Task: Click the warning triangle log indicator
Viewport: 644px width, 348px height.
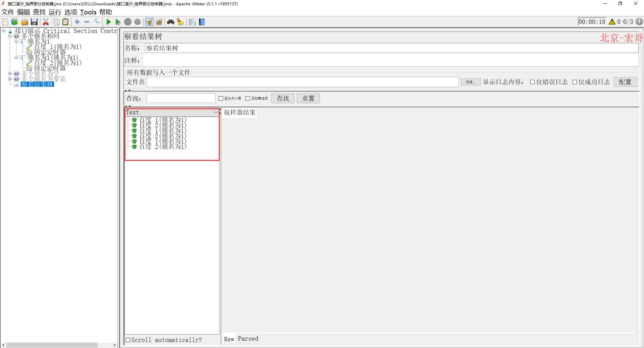Action: [612, 22]
